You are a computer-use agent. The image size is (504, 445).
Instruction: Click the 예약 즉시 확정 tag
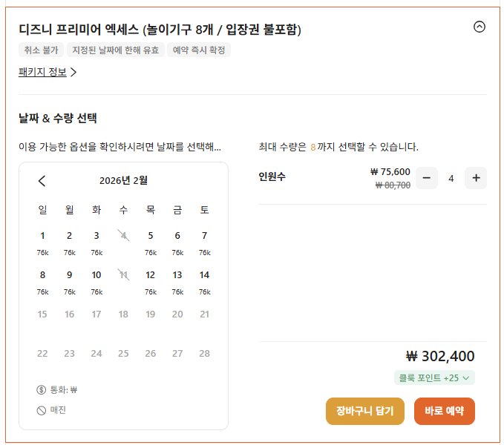pos(199,50)
